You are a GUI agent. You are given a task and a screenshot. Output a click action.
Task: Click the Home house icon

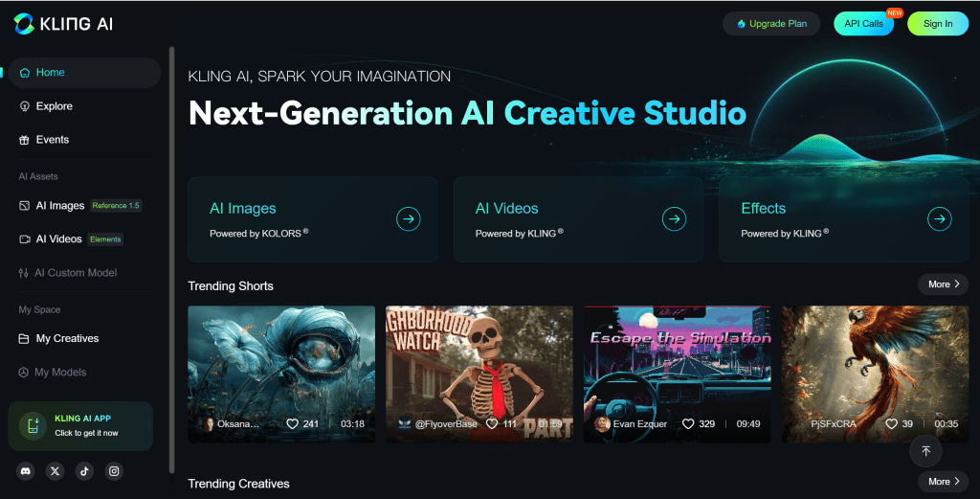[24, 73]
